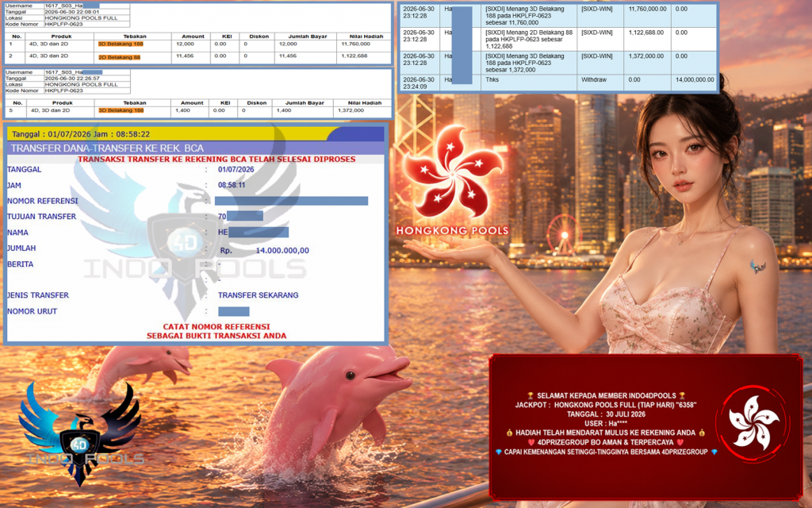The height and width of the screenshot is (508, 812).
Task: Click the heart emoji after TERPERCAYA
Action: 680,442
